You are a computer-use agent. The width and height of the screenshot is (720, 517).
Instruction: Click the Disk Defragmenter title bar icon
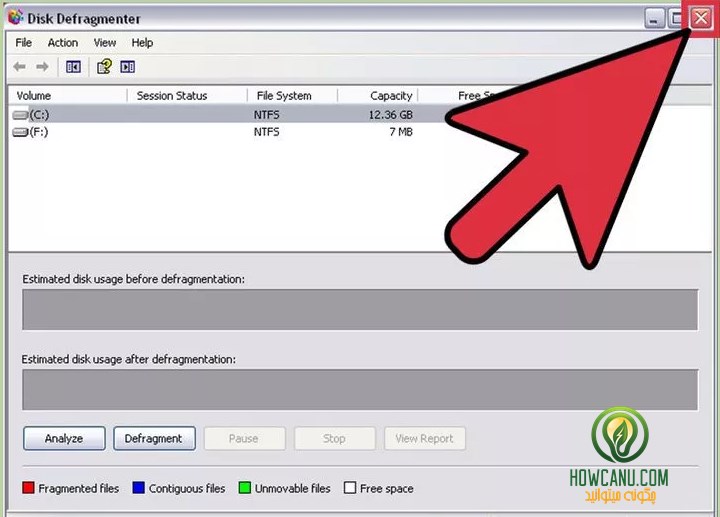16,17
